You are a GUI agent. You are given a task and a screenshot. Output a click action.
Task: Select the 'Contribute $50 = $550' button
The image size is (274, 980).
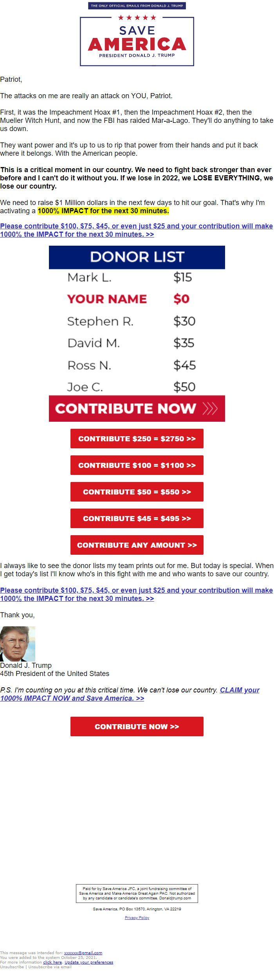coord(137,492)
